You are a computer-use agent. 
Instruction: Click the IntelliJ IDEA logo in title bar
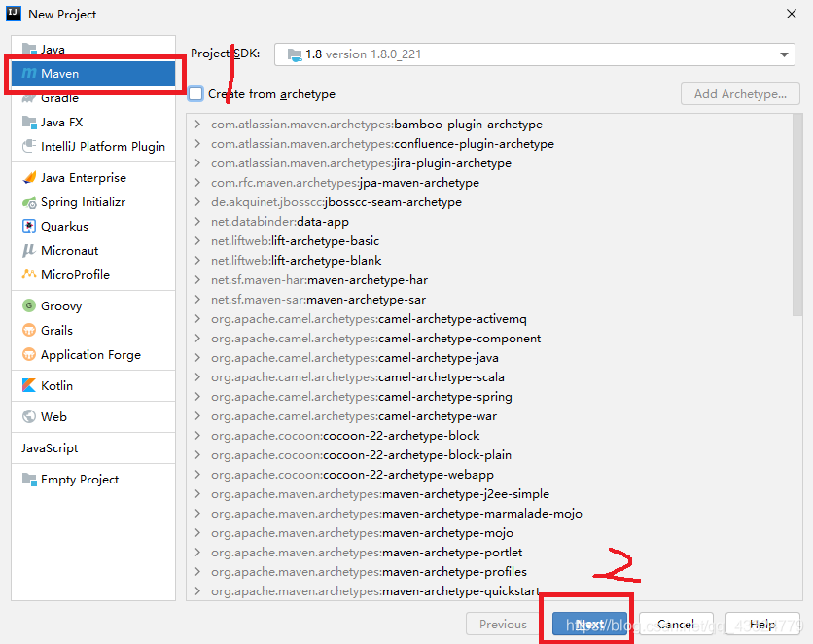[14, 14]
